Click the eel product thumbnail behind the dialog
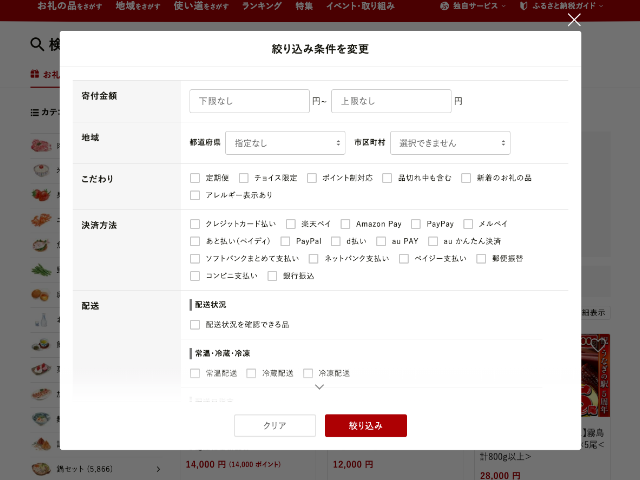This screenshot has width=640, height=480. coord(596,376)
